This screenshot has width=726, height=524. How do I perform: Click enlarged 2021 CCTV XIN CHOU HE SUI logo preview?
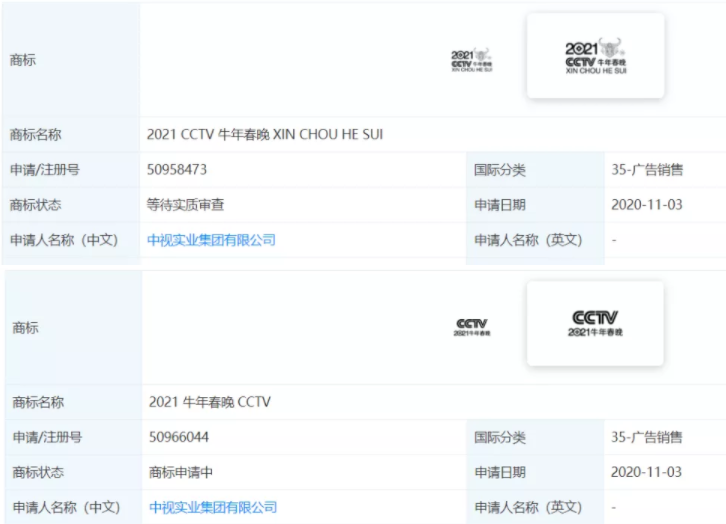click(595, 56)
